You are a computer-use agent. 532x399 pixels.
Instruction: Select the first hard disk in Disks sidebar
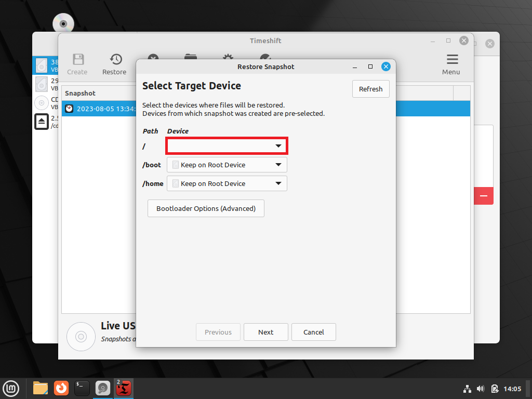pyautogui.click(x=46, y=65)
